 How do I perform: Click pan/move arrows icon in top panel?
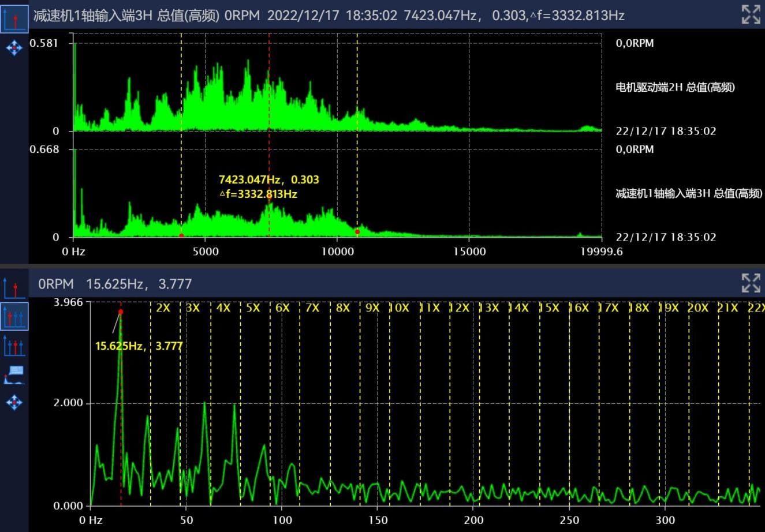click(x=14, y=48)
